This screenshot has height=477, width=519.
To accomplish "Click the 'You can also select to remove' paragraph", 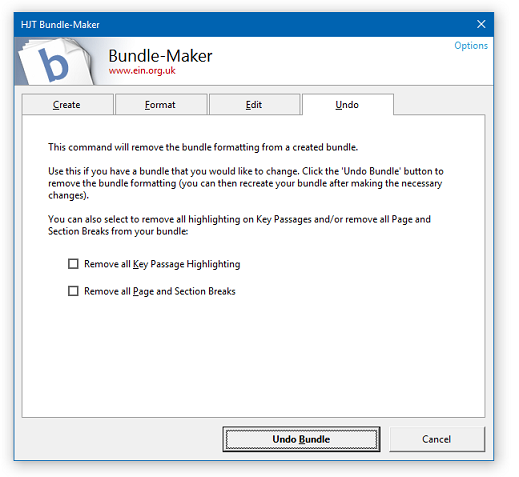I will pyautogui.click(x=239, y=225).
